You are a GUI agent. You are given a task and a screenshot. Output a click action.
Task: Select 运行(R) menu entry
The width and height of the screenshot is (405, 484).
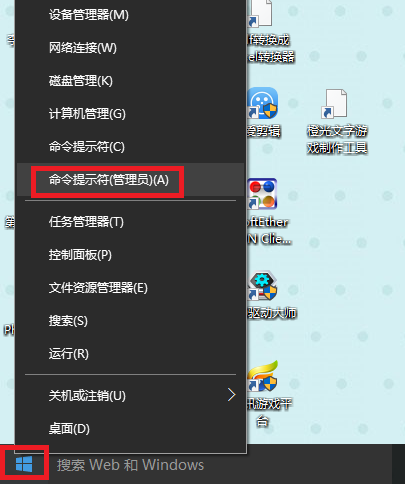[130, 354]
